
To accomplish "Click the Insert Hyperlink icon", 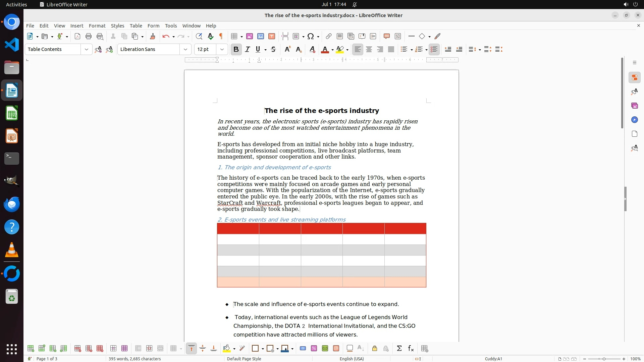I will [329, 37].
